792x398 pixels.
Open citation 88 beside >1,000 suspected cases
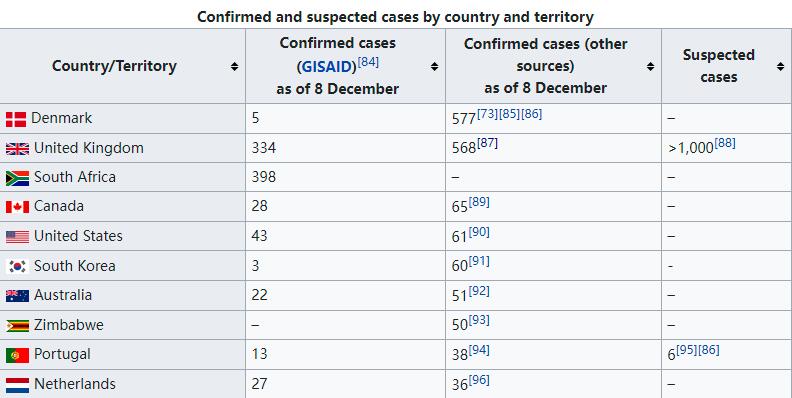(725, 143)
